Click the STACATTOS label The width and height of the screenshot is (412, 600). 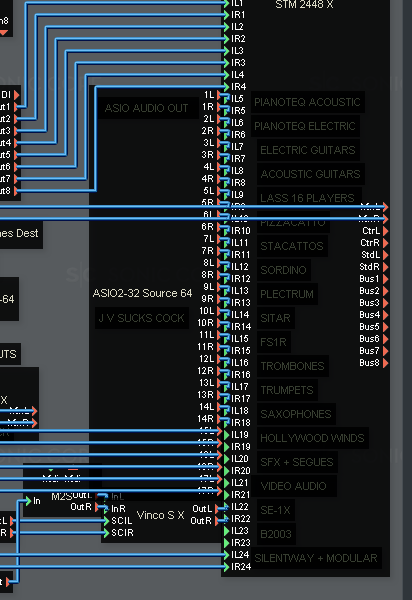pyautogui.click(x=291, y=246)
